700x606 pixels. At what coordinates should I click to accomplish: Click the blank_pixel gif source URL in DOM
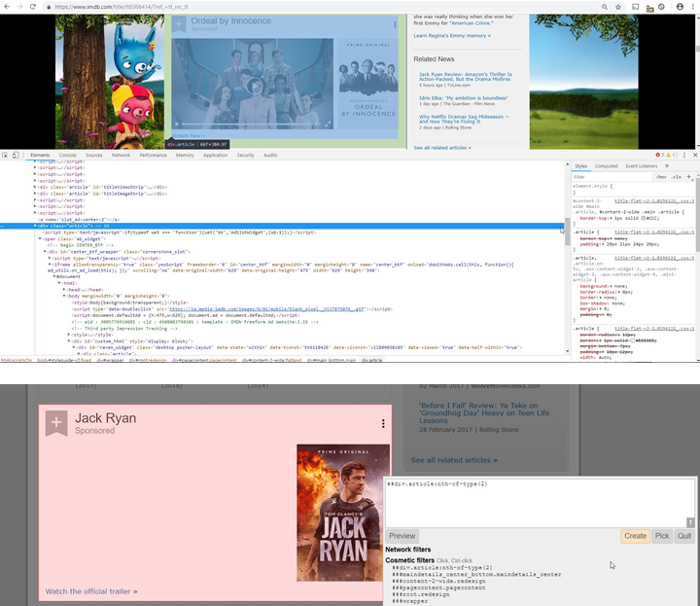pyautogui.click(x=266, y=309)
